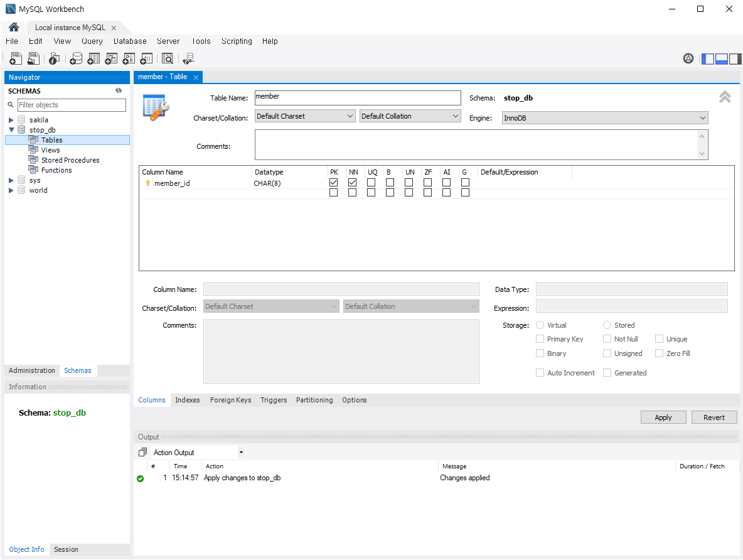The image size is (743, 560).
Task: Create a new table toolbar icon
Action: pos(94,58)
